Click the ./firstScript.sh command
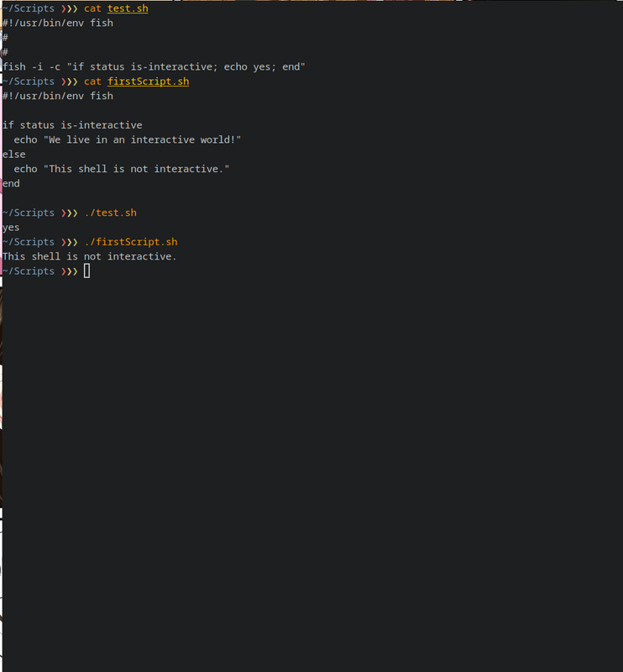Screen dimensions: 623x672 (131, 242)
